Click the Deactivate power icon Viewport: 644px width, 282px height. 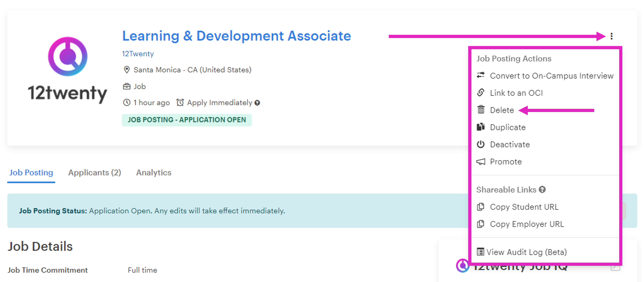pyautogui.click(x=480, y=144)
